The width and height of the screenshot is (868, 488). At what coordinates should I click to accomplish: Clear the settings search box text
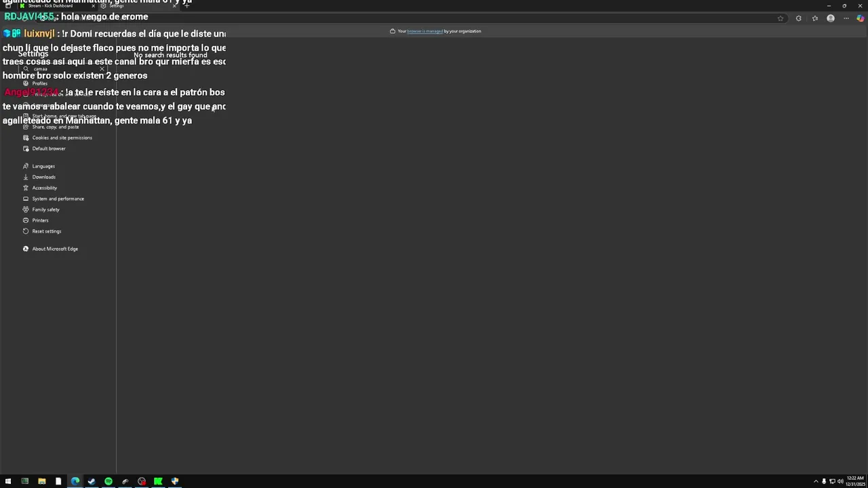click(102, 68)
